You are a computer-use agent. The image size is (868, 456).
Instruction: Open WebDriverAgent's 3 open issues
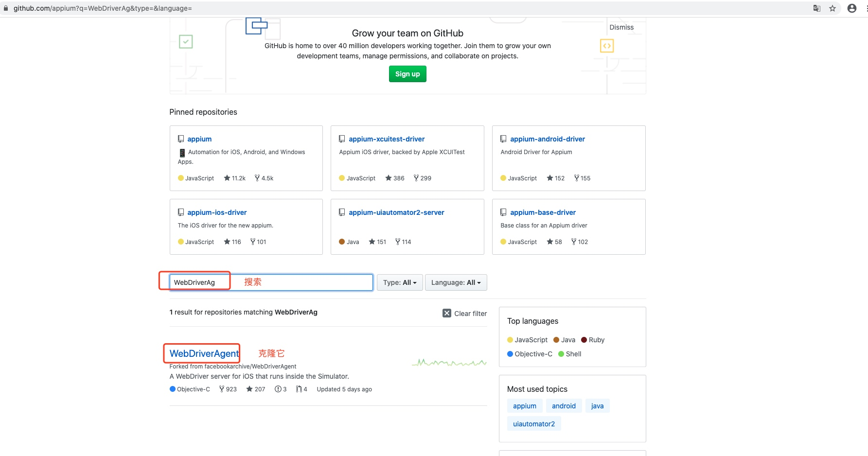pos(281,389)
